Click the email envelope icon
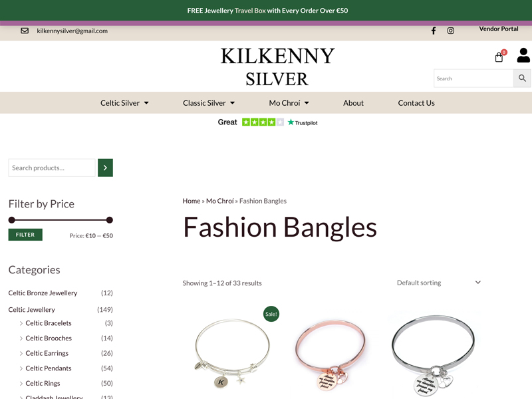This screenshot has width=532, height=399. click(x=25, y=31)
